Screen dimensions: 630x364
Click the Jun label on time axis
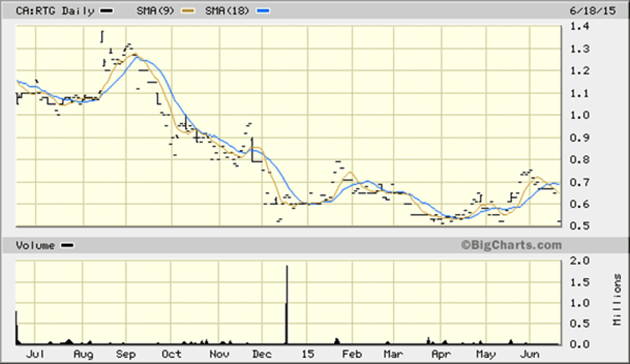(529, 354)
